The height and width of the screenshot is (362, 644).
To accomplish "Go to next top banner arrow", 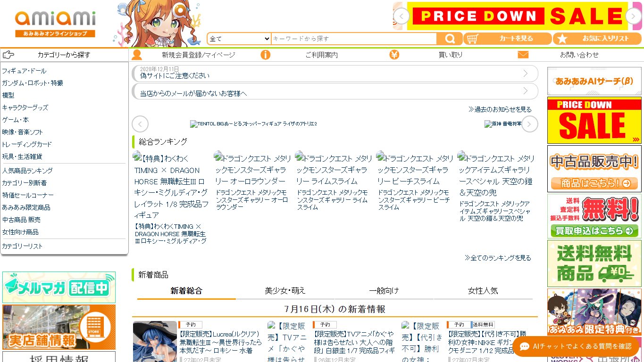I will (x=634, y=16).
